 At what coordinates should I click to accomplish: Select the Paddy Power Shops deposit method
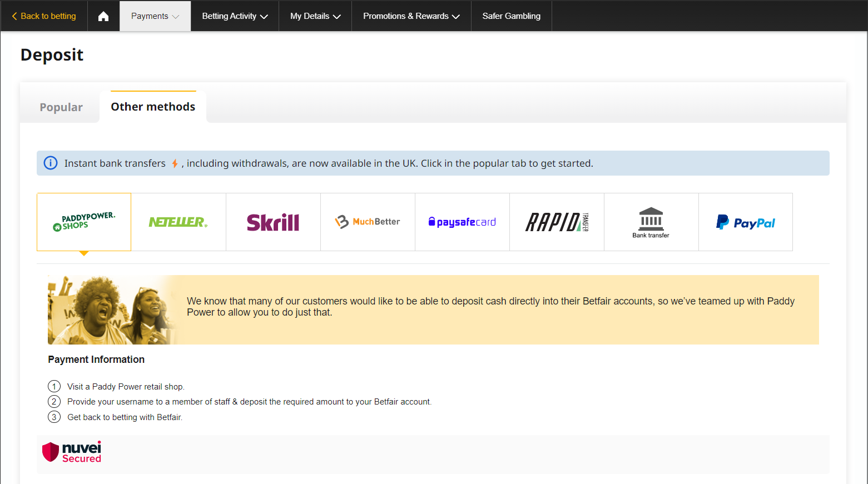point(84,222)
